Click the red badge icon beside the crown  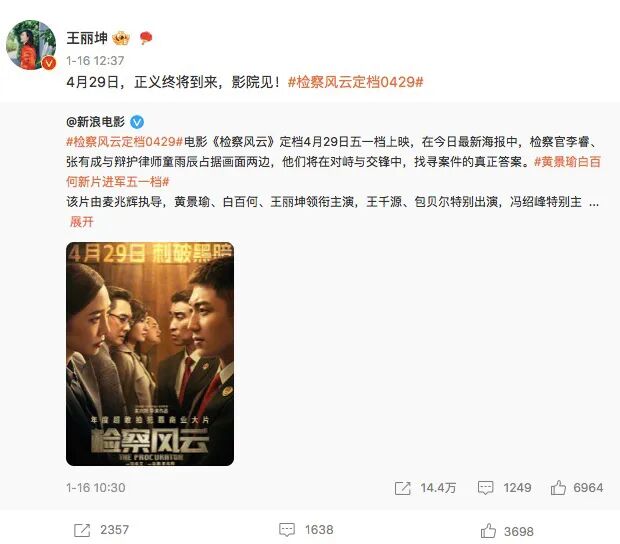(x=146, y=38)
